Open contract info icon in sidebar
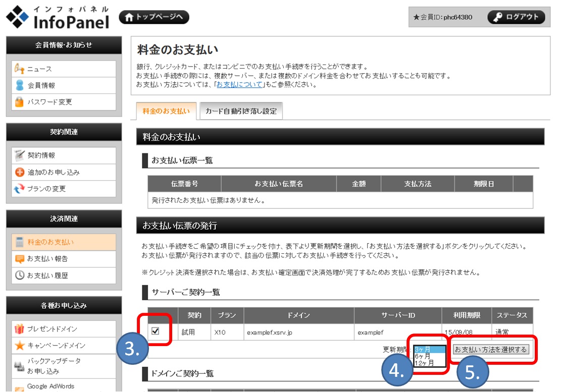Image resolution: width=561 pixels, height=392 pixels. pos(19,155)
